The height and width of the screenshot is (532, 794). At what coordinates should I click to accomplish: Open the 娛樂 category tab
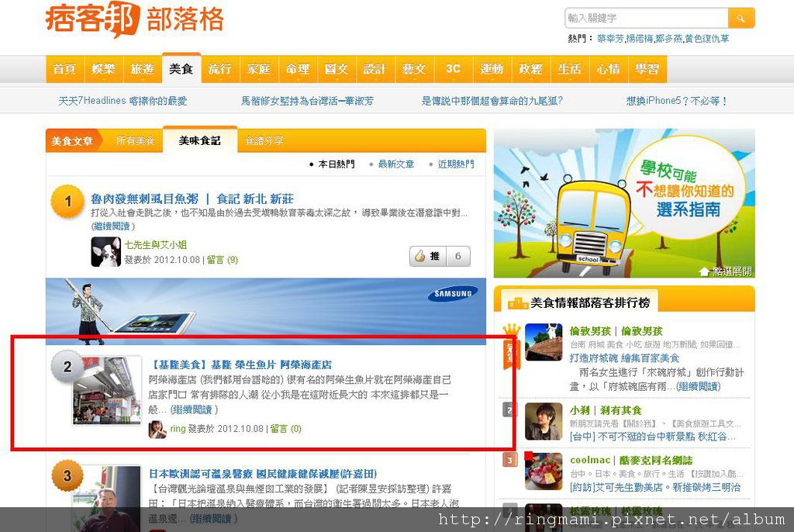(x=104, y=69)
